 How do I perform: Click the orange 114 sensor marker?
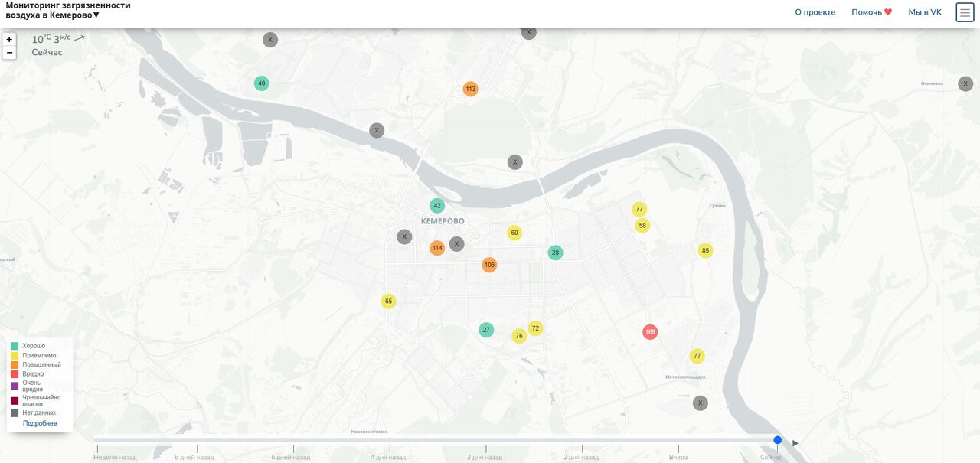(x=437, y=248)
